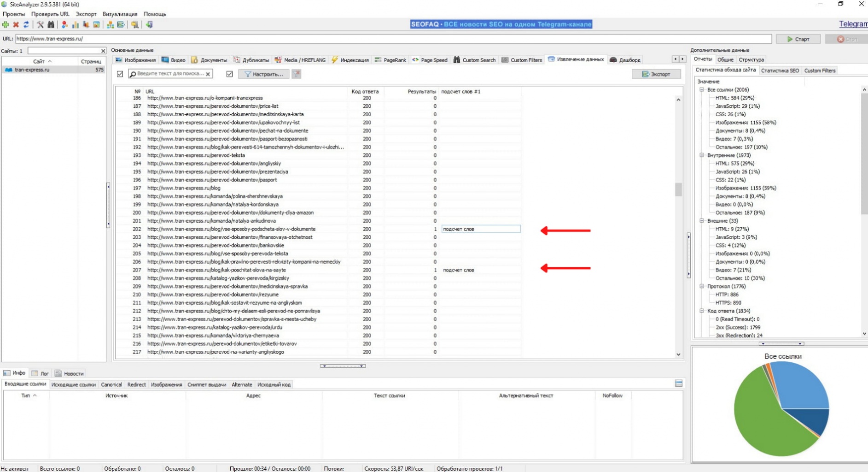
Task: Collapse the Внутренние (1973) tree node
Action: (702, 155)
